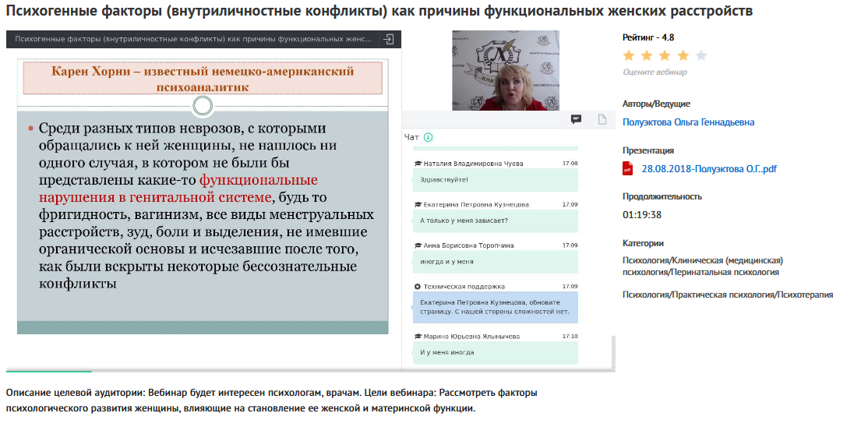Click graduation cap icon beside Марина Юрьевна Ялынычева

pos(418,337)
